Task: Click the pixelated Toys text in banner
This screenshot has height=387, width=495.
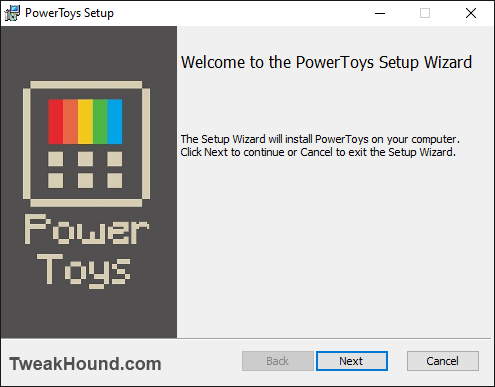Action: [x=83, y=270]
